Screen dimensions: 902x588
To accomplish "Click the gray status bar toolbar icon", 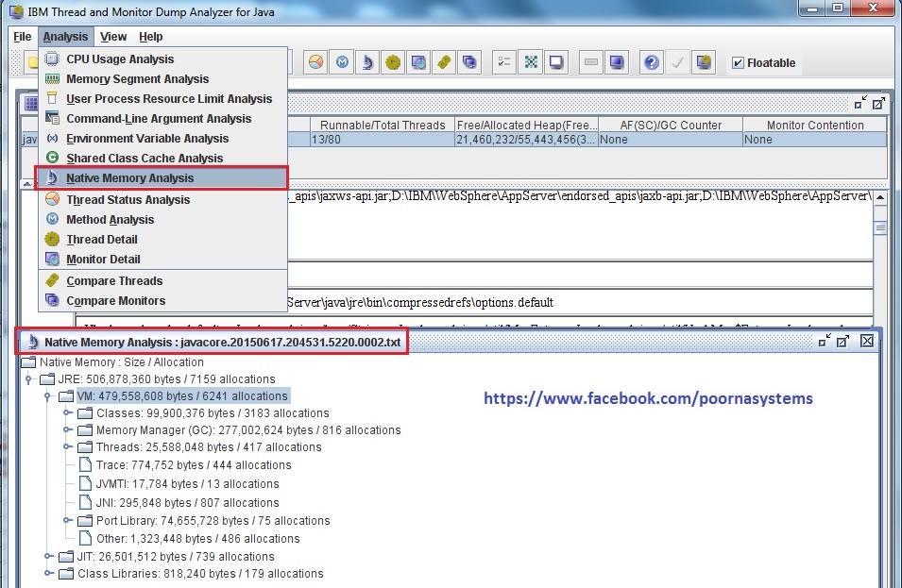I will tap(591, 62).
